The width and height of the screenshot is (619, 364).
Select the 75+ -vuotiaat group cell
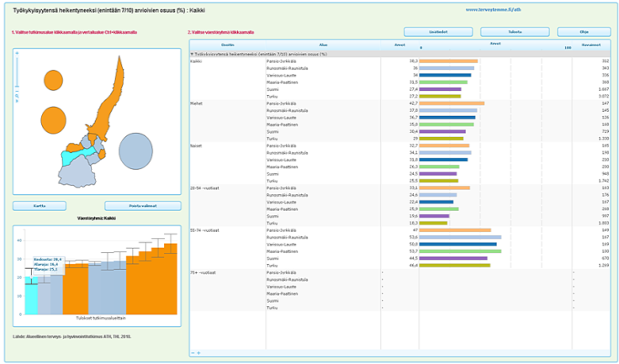[x=203, y=272]
